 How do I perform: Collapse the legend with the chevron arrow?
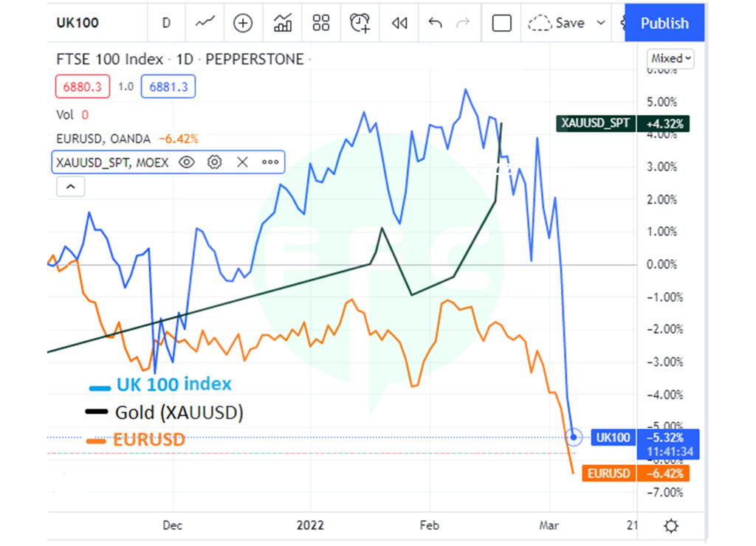(71, 187)
